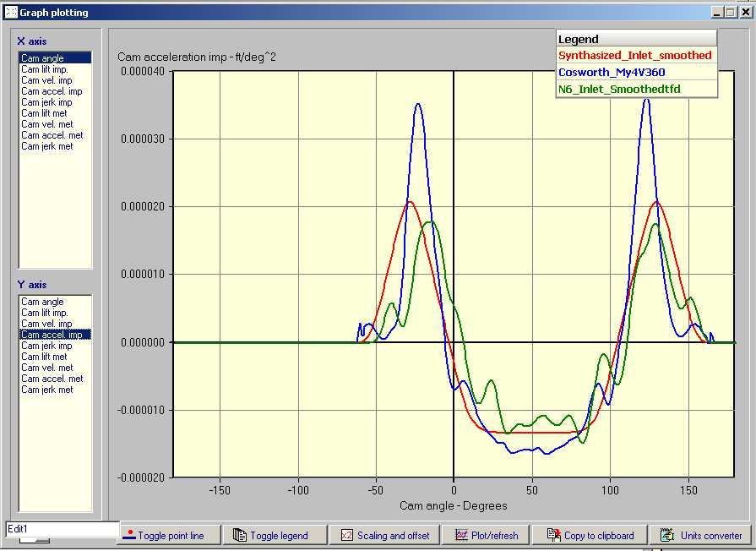Click the Toggle point line button icon
The height and width of the screenshot is (551, 756).
[x=128, y=535]
